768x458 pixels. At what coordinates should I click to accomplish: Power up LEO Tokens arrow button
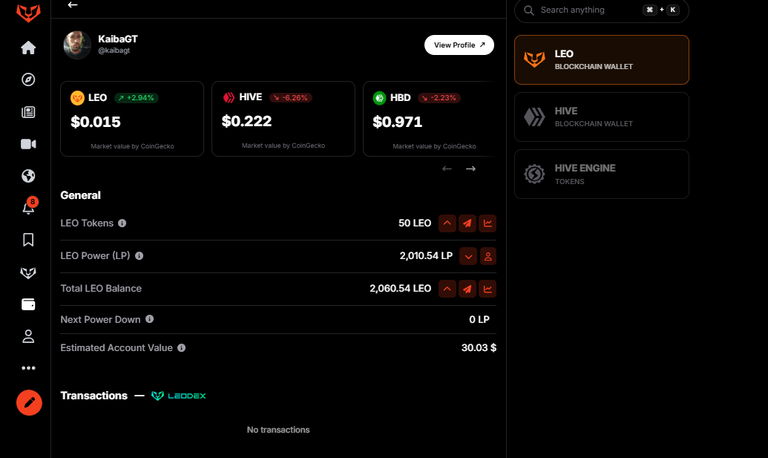[x=447, y=223]
